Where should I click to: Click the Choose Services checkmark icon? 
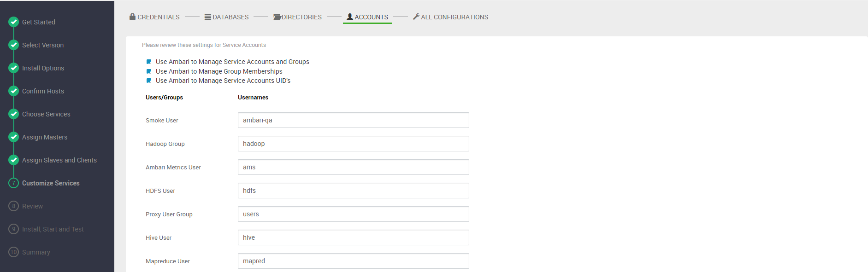[14, 114]
